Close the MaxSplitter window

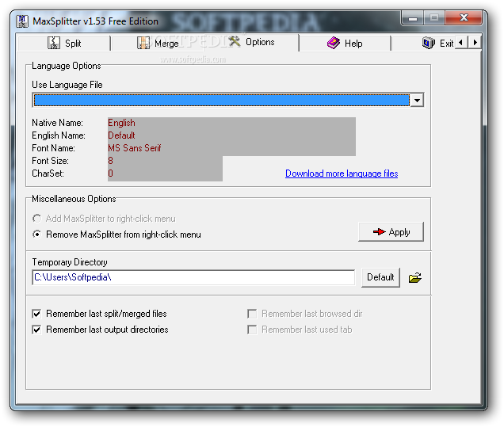coord(464,17)
